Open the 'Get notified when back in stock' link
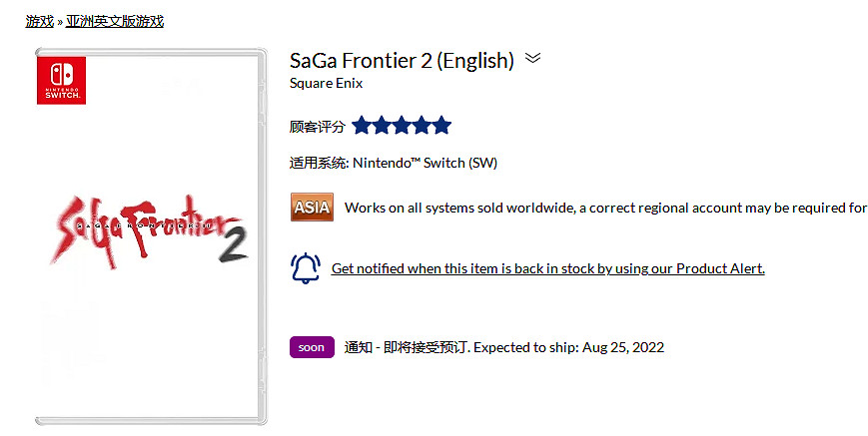This screenshot has width=868, height=436. [x=547, y=268]
